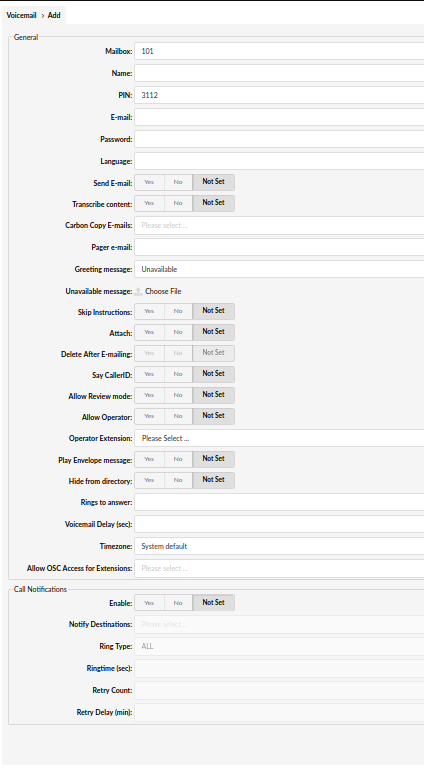Set Hide from directory to Yes
This screenshot has height=771, width=424.
149,480
